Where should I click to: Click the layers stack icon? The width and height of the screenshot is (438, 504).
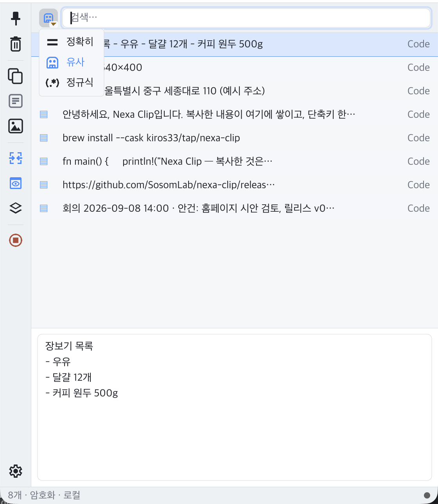click(x=16, y=208)
